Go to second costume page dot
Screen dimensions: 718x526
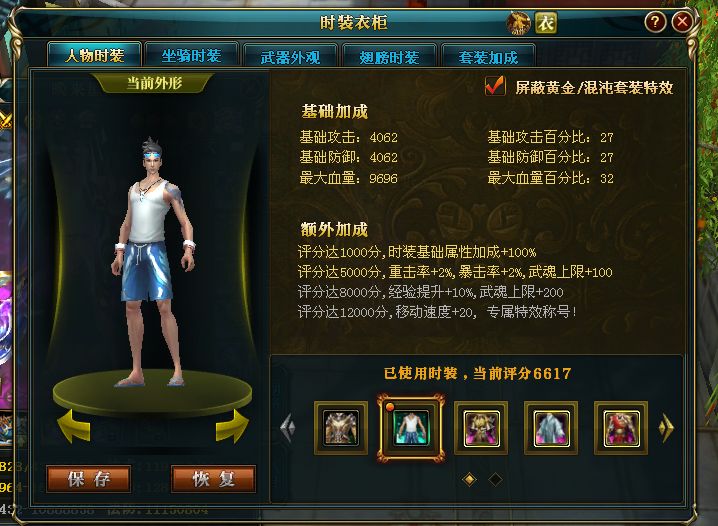click(x=495, y=479)
